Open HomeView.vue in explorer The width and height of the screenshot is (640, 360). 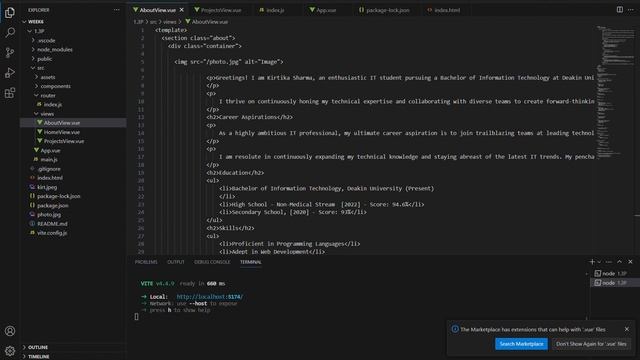coord(73,132)
